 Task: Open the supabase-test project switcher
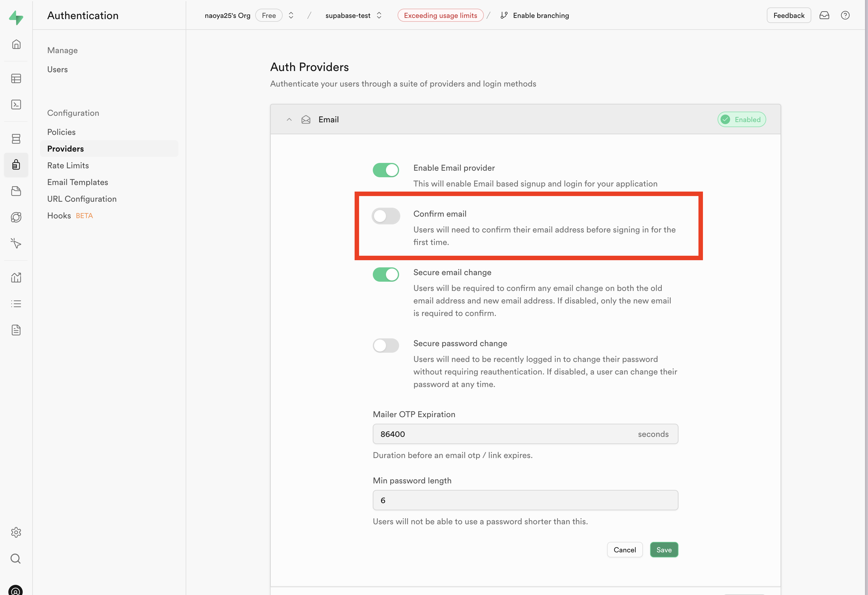coord(379,15)
